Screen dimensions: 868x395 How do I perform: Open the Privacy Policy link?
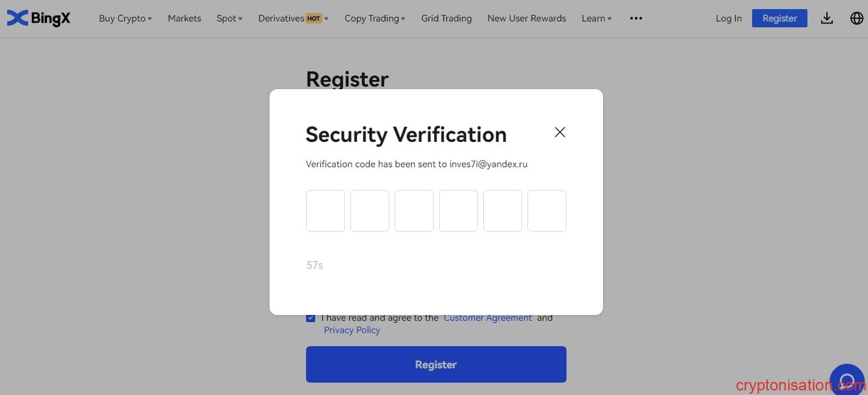[x=352, y=330]
